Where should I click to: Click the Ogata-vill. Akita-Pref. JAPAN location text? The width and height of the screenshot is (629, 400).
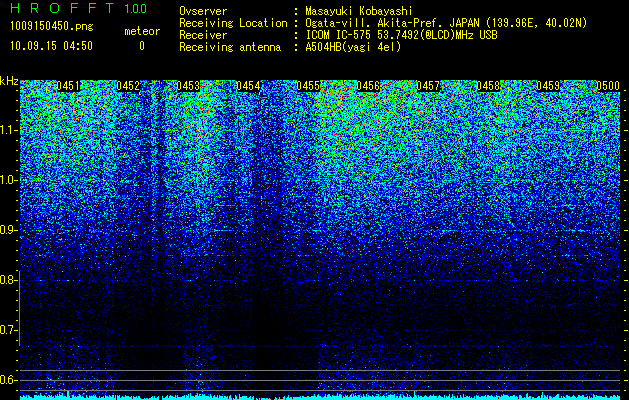[446, 23]
